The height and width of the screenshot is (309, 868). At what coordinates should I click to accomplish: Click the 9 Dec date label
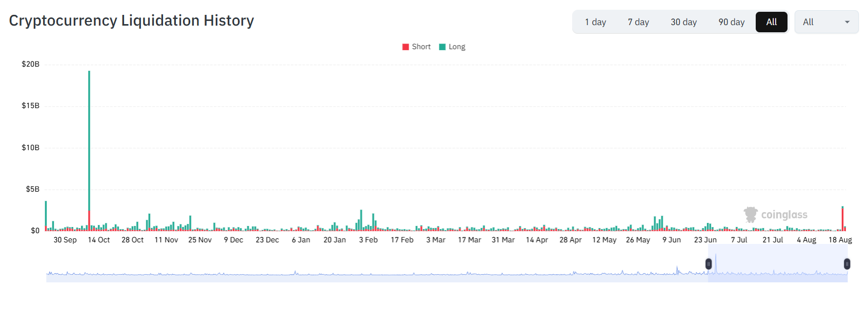[x=233, y=240]
